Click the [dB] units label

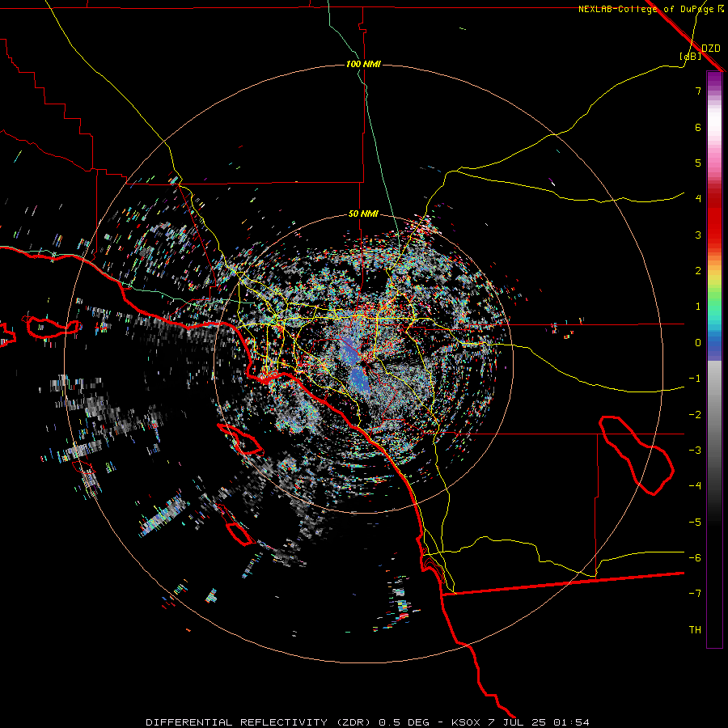pyautogui.click(x=691, y=56)
